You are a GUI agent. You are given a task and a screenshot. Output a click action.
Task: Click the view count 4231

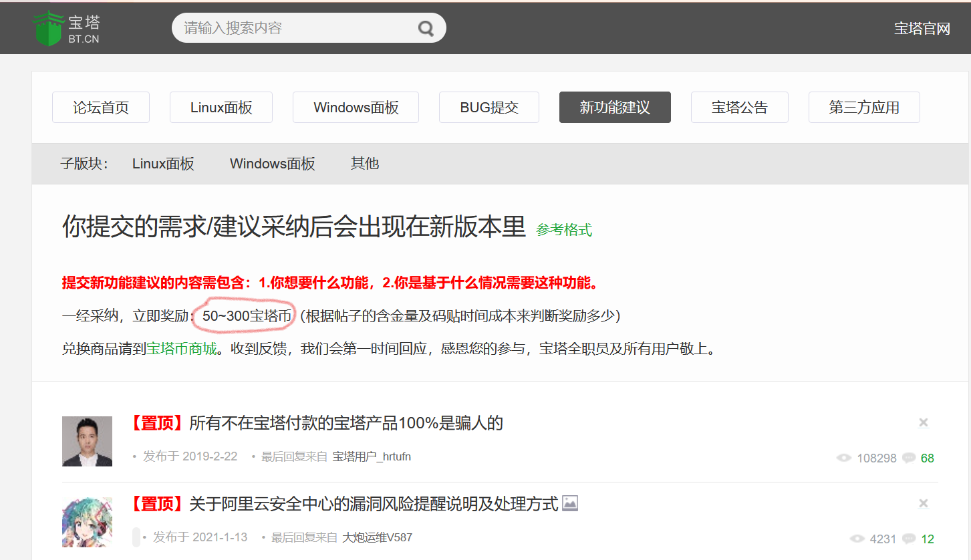pyautogui.click(x=883, y=539)
